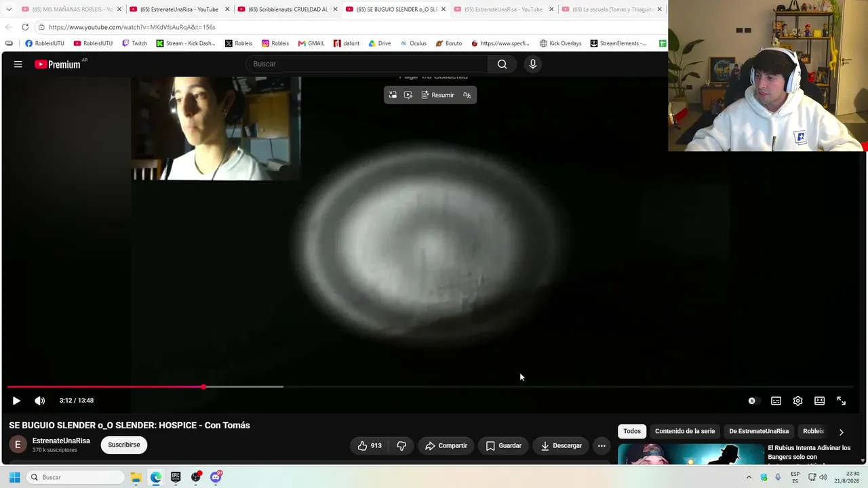The height and width of the screenshot is (488, 868).
Task: Open El Rubius recommended video thumbnail
Action: 690,454
